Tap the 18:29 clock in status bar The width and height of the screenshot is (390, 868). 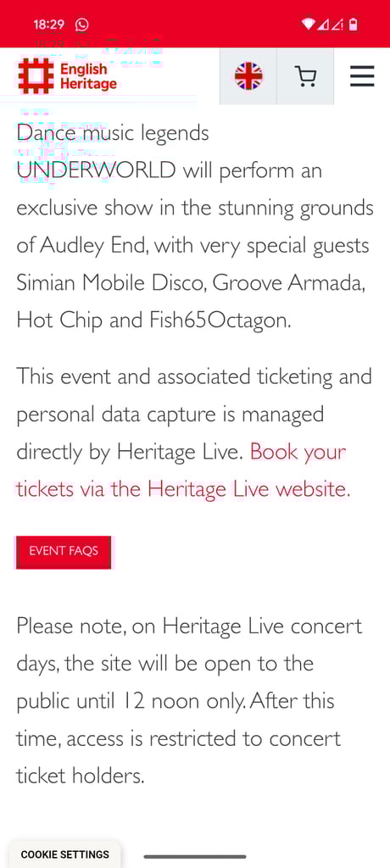point(49,25)
